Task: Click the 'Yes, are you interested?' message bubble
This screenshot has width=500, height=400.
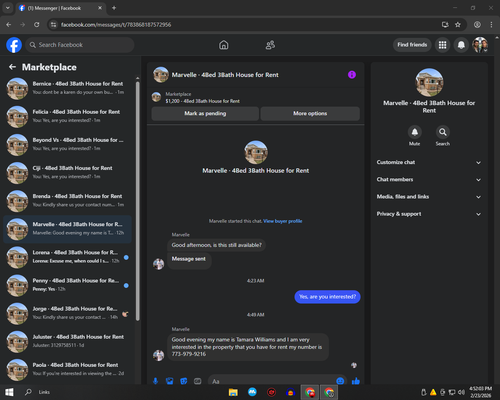Action: 327,297
